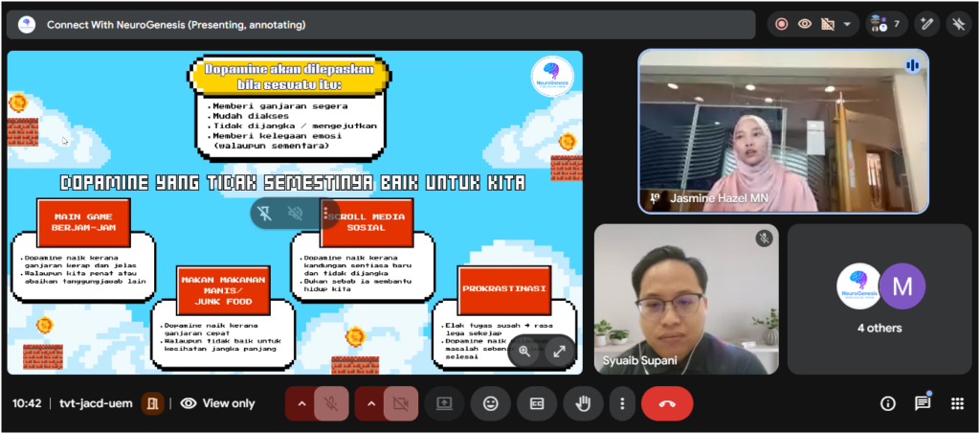Leave the call with red hang-up button
Image resolution: width=980 pixels, height=434 pixels.
click(x=667, y=403)
